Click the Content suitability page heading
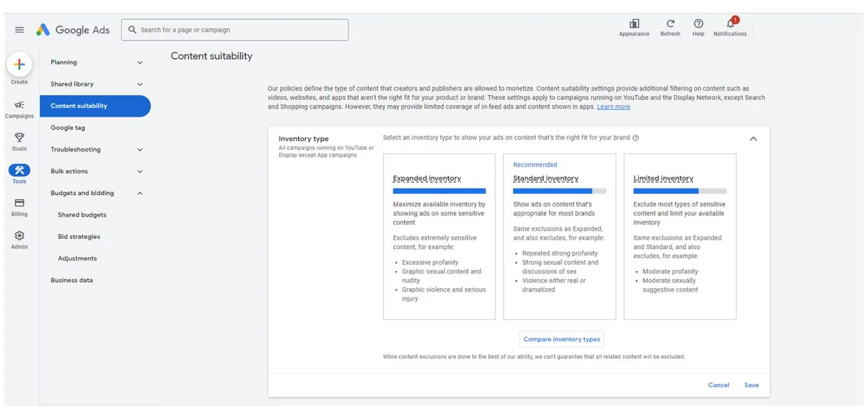The image size is (868, 414). point(211,56)
